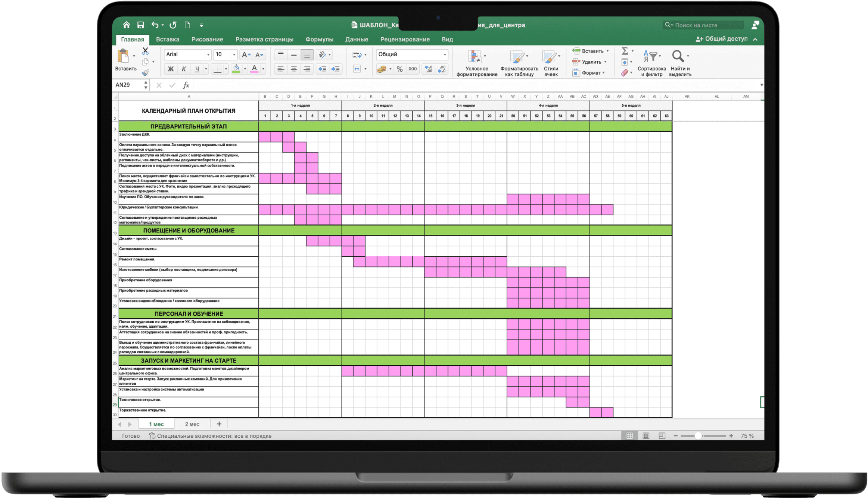Viewport: 868px width, 500px height.
Task: Click the zoom level slider
Action: click(x=698, y=435)
